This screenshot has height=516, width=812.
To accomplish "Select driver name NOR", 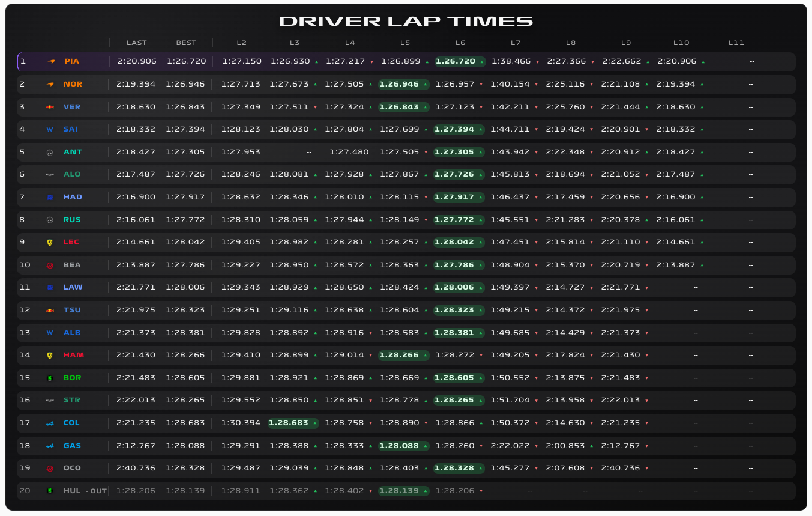I will click(x=73, y=84).
